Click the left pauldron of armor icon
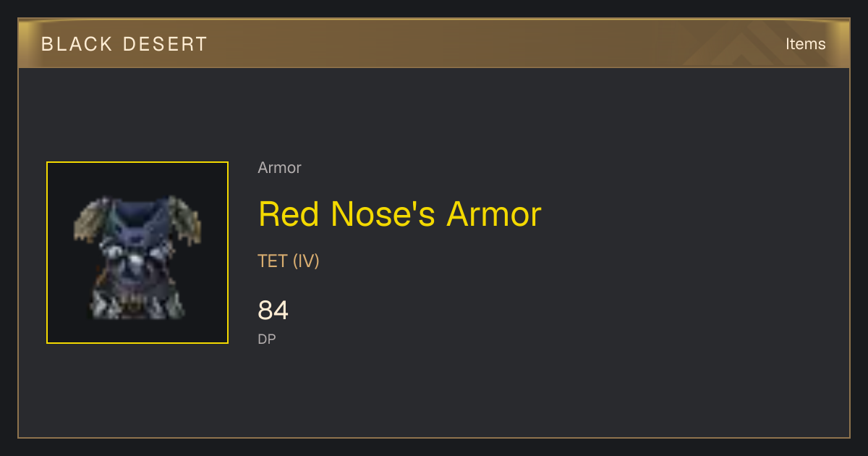The image size is (868, 456). coord(90,219)
